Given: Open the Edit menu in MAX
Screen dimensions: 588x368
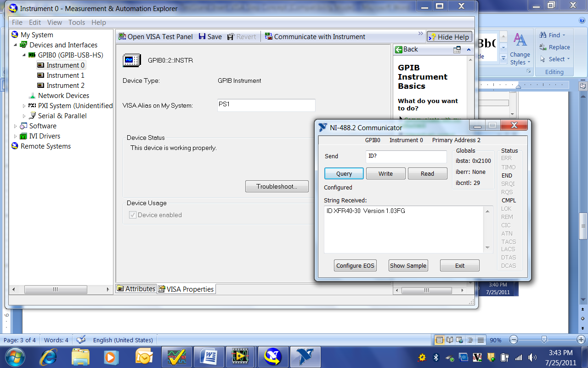Looking at the screenshot, I should pyautogui.click(x=35, y=23).
